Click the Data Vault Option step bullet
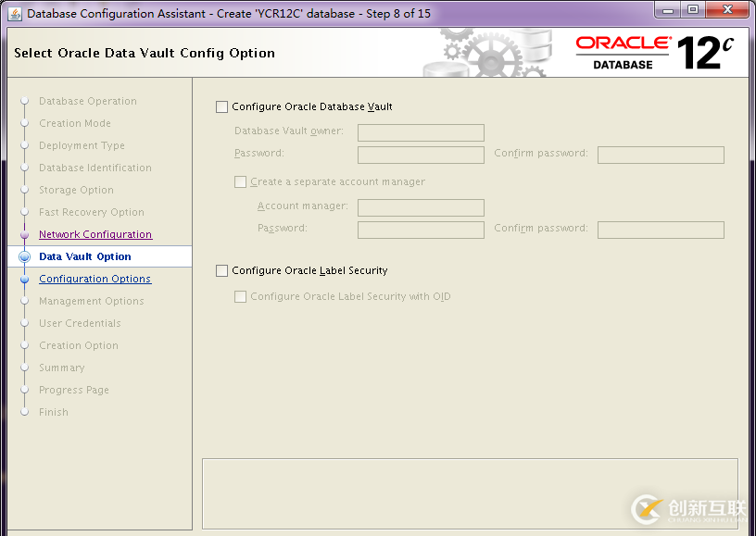Viewport: 756px width, 536px height. 25,256
